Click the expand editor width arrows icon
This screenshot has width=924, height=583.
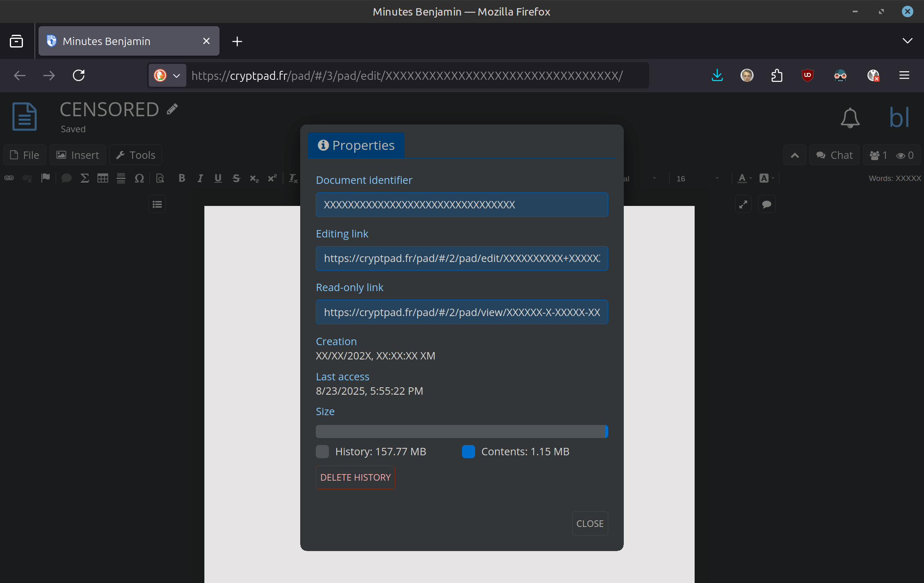743,204
